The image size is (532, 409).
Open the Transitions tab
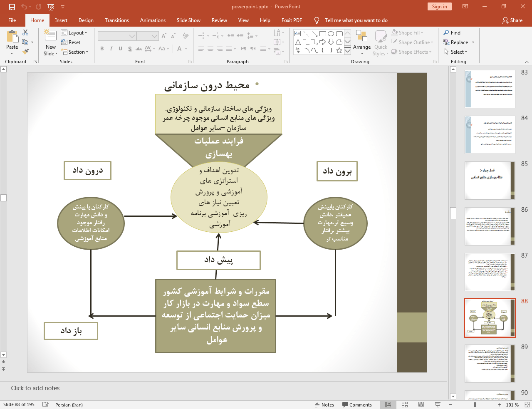117,20
